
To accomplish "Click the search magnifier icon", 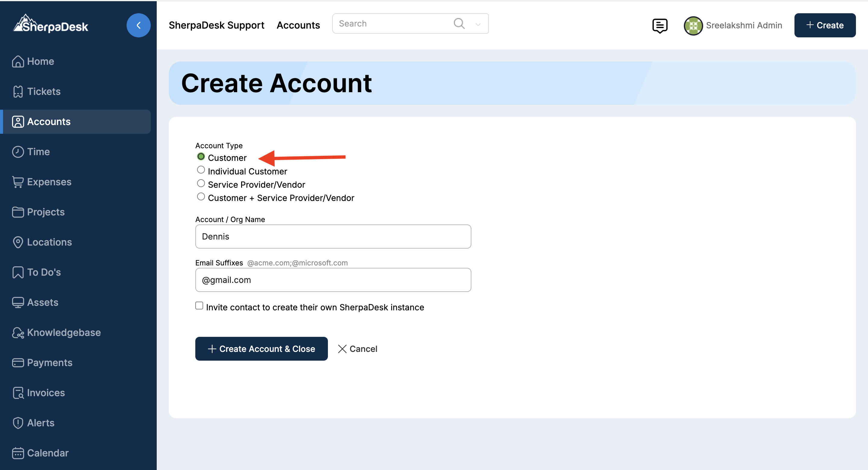I will pyautogui.click(x=459, y=23).
